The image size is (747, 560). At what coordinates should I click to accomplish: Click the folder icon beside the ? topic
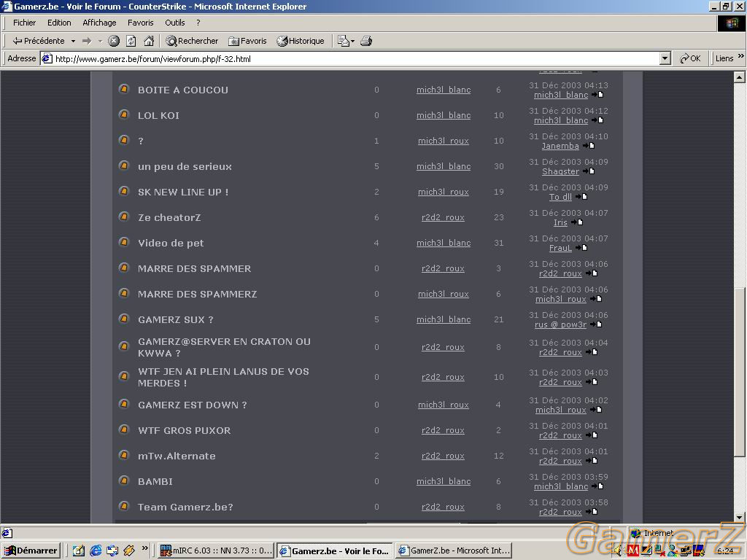(124, 140)
